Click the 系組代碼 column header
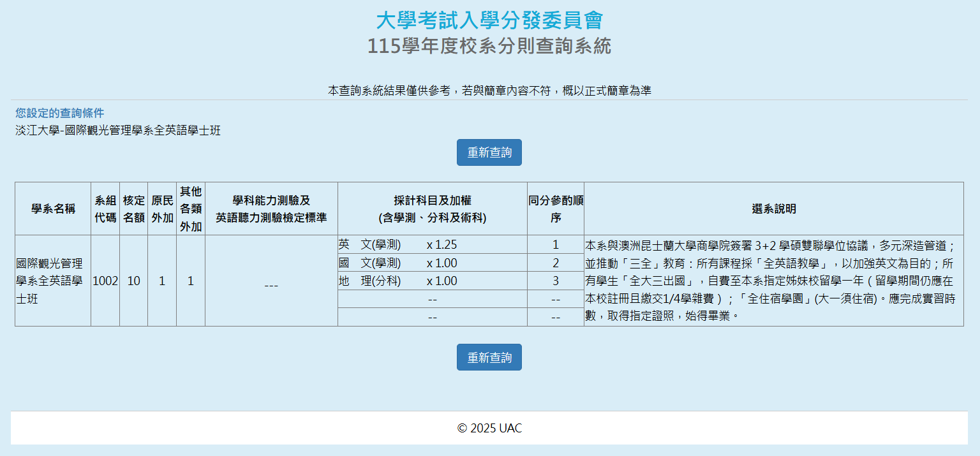Screen dimensions: 980x456 pos(105,209)
